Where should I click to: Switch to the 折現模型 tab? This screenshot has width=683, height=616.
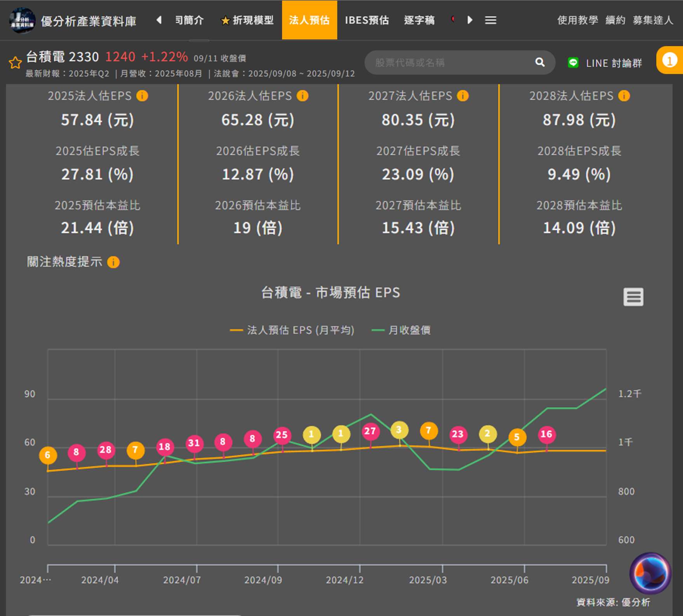247,20
